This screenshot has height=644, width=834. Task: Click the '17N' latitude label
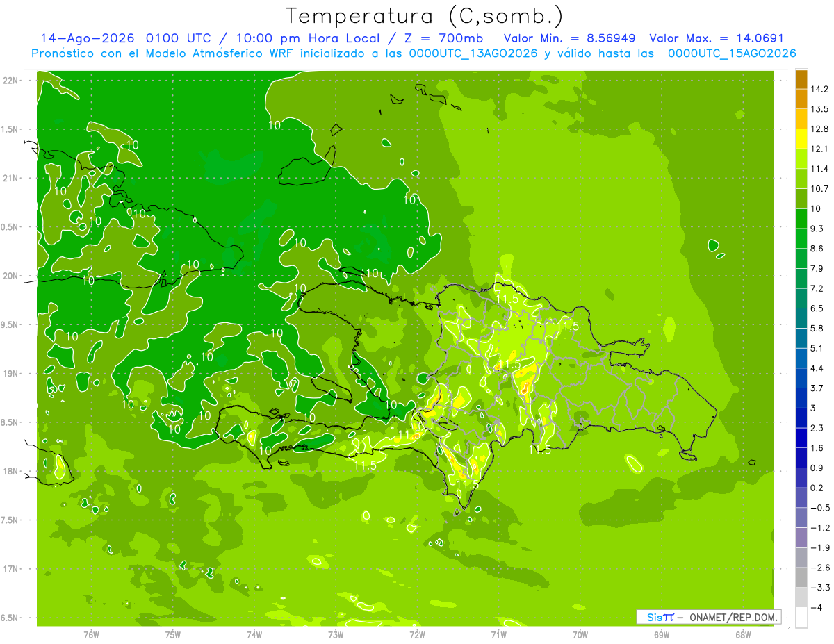pyautogui.click(x=10, y=569)
